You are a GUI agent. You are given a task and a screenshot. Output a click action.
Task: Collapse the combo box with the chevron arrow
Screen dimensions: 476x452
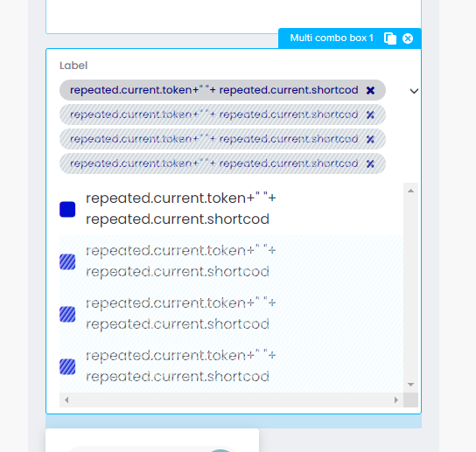coord(414,91)
